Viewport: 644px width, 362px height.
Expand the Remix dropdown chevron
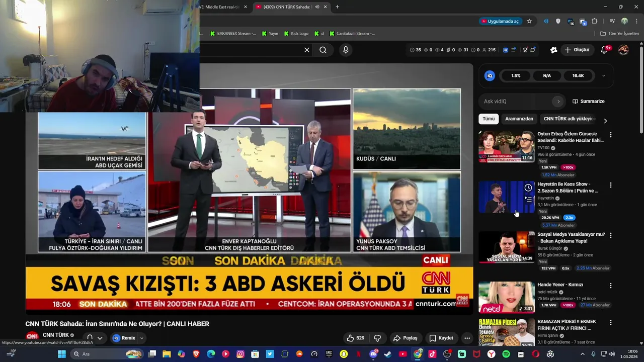coord(141,338)
